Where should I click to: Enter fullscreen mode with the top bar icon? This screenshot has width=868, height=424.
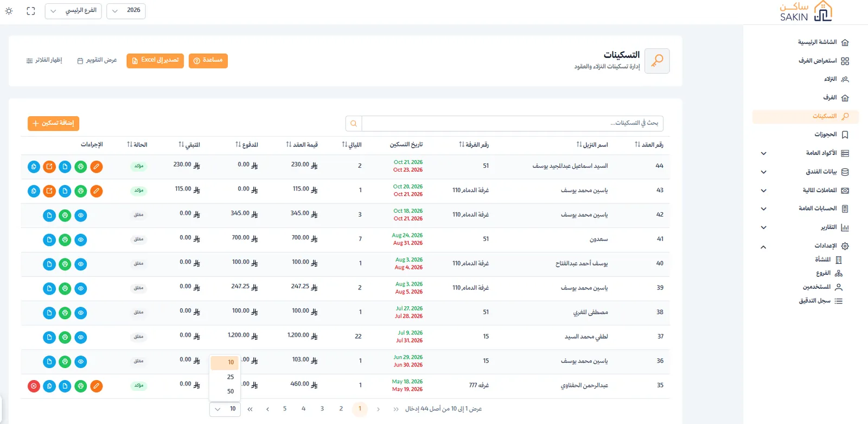[31, 11]
